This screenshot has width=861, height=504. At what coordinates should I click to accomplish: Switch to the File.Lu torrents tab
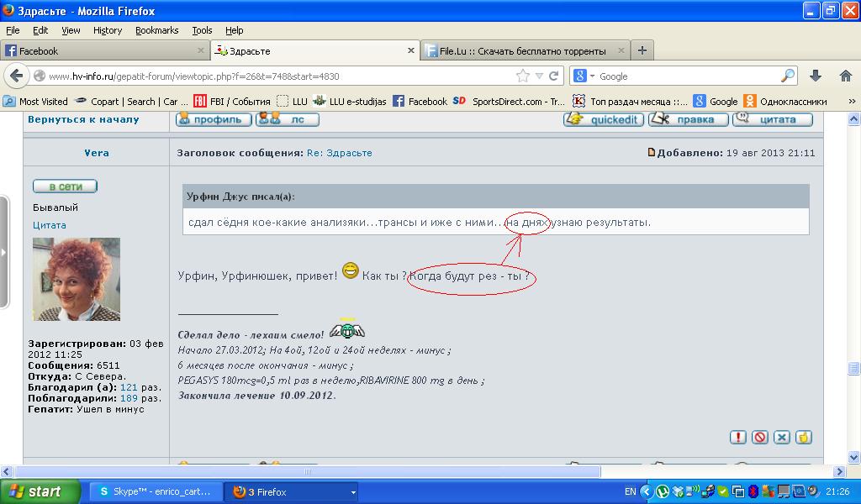pos(525,50)
